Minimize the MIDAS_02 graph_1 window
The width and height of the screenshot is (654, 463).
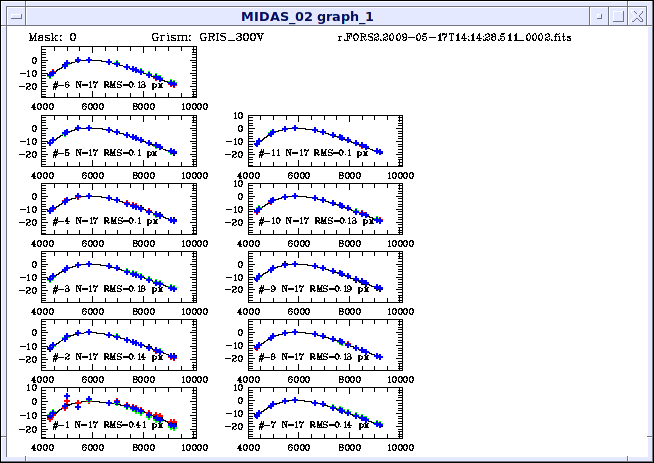[598, 16]
